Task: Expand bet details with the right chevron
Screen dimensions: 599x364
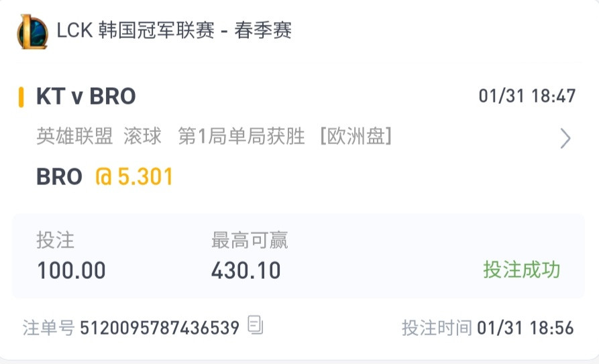Action: 565,138
